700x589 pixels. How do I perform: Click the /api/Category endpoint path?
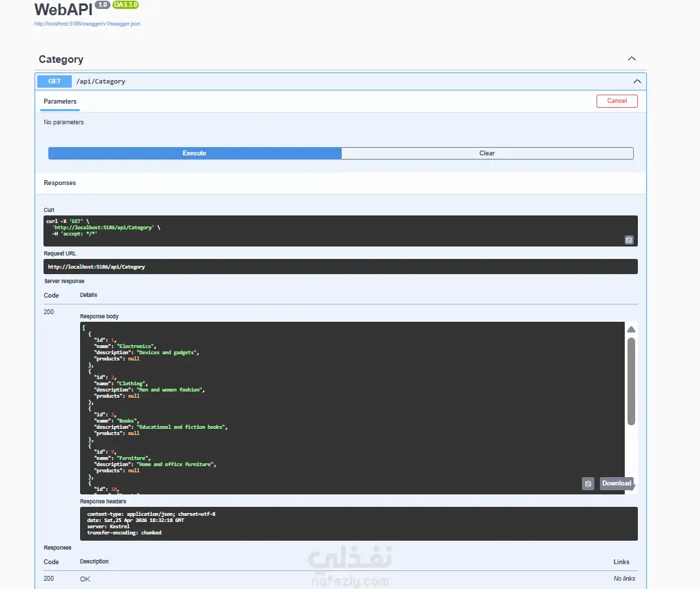(x=101, y=81)
